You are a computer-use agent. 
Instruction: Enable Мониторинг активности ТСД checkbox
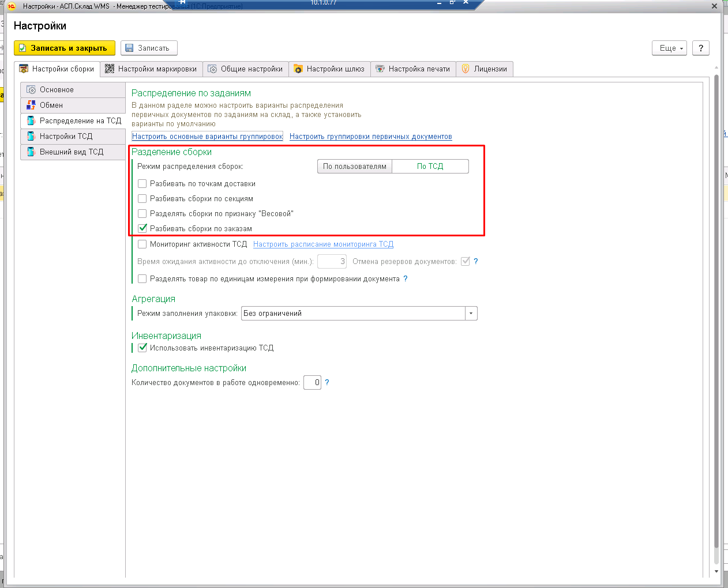point(142,244)
